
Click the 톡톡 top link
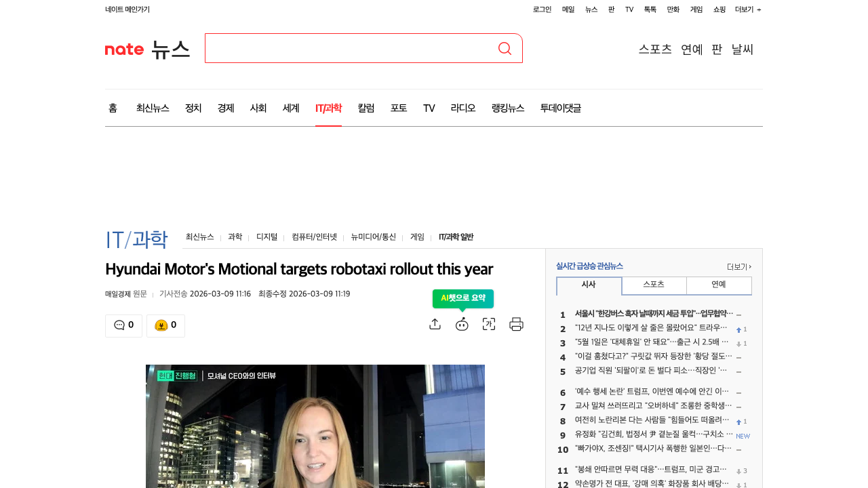650,9
